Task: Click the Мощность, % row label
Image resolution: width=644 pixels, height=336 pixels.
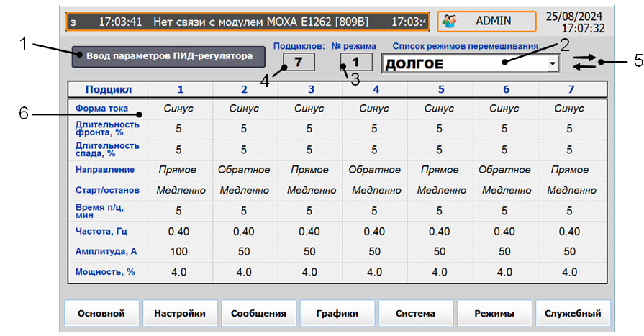Action: 105,272
